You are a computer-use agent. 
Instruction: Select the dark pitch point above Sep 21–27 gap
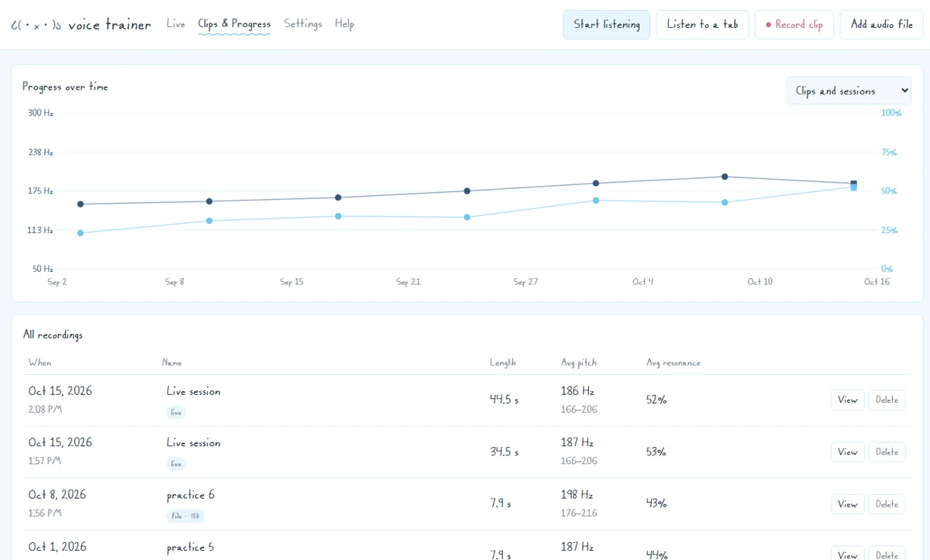point(467,191)
